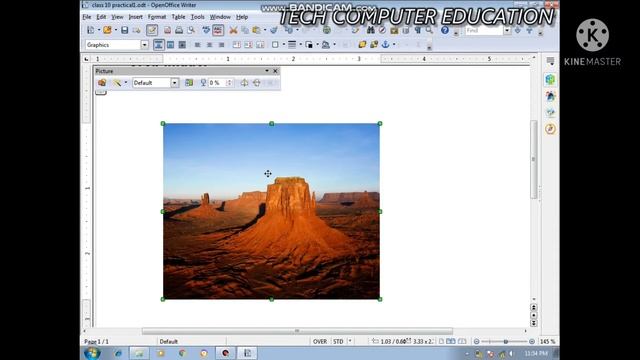Click inside the Find search field
This screenshot has height=360, width=640.
[484, 31]
